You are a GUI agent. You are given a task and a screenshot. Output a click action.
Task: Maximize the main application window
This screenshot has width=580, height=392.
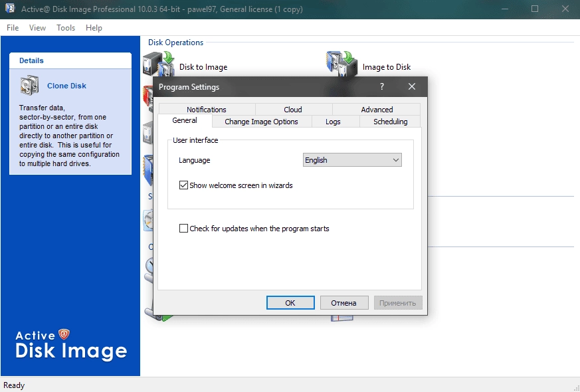tap(535, 9)
